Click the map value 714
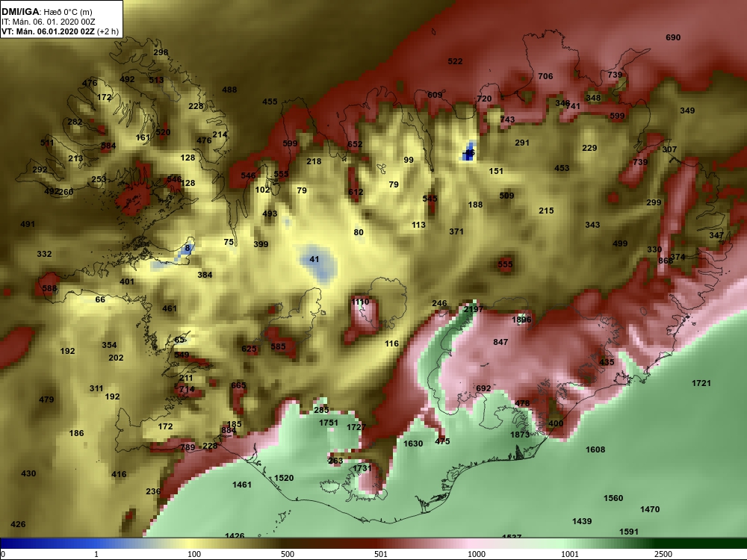 click(187, 389)
